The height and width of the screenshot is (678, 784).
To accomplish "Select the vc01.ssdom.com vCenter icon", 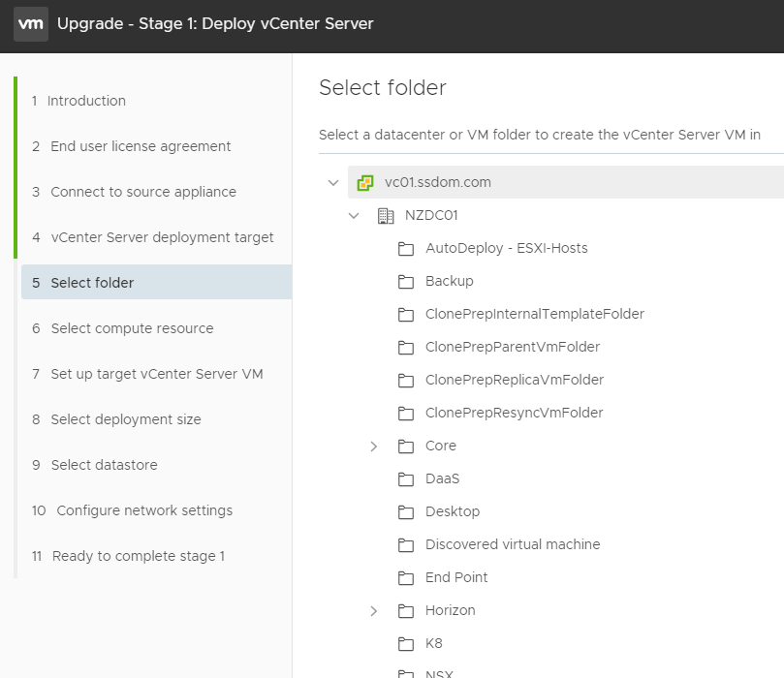I will coord(365,183).
